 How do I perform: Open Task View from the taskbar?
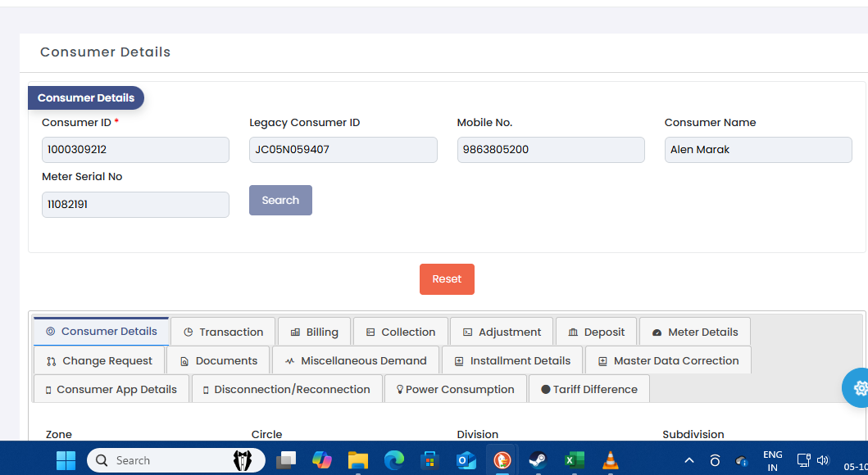tap(286, 460)
